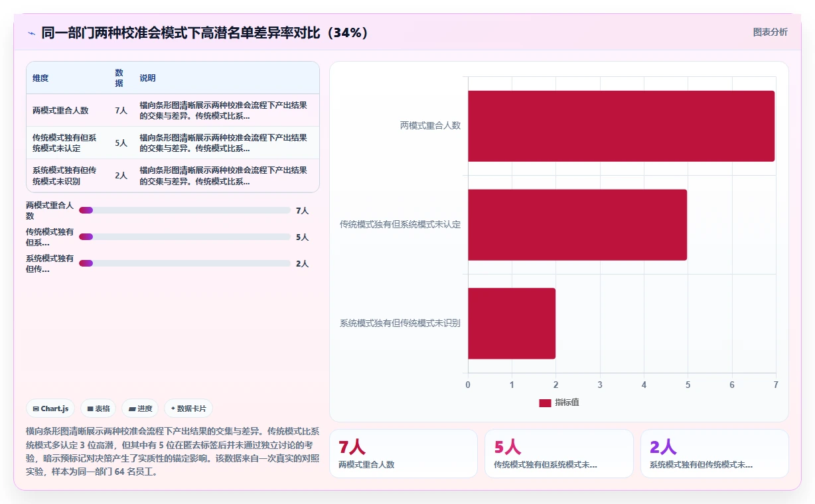The image size is (815, 504).
Task: Click the summary paragraph starting 横向条形图清晰展示
Action: (x=173, y=451)
